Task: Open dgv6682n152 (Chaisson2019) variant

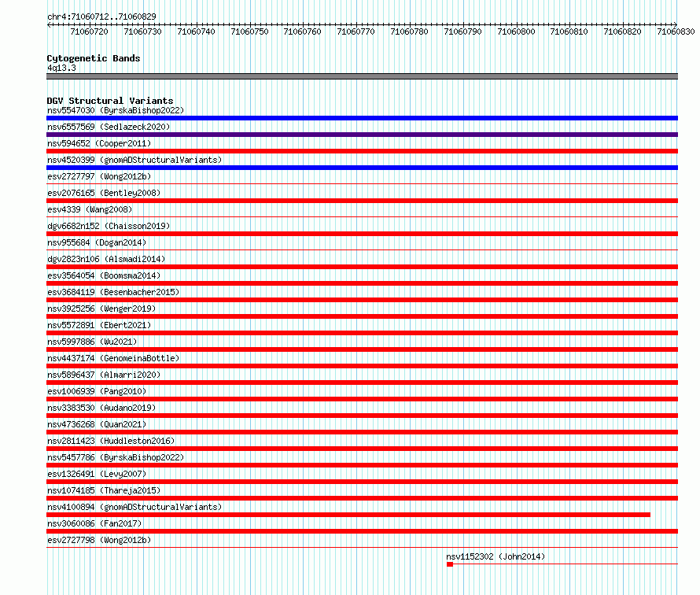Action: [x=109, y=226]
